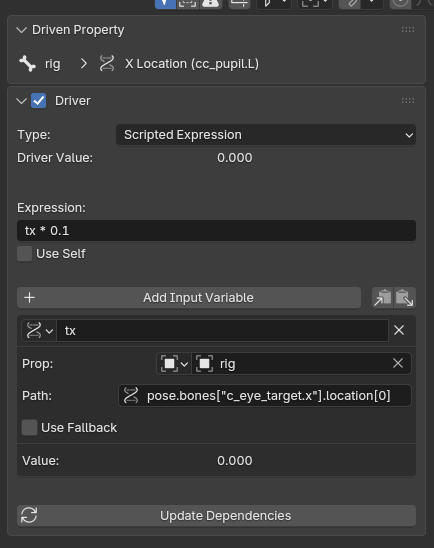Click the Update Dependencies button
Screen dimensions: 434x548
216,515
